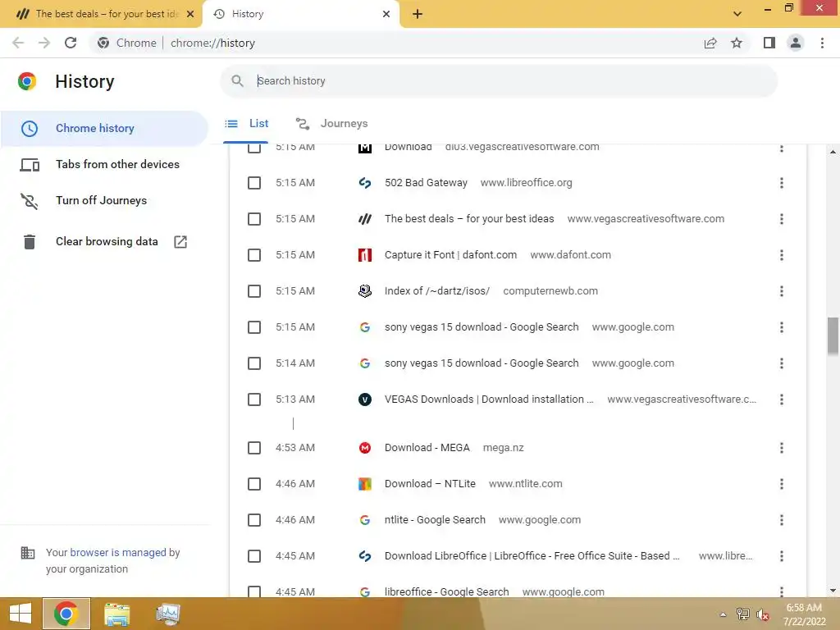The width and height of the screenshot is (840, 630).
Task: Click the NTLite favicon on Download – NTLite
Action: (x=365, y=484)
